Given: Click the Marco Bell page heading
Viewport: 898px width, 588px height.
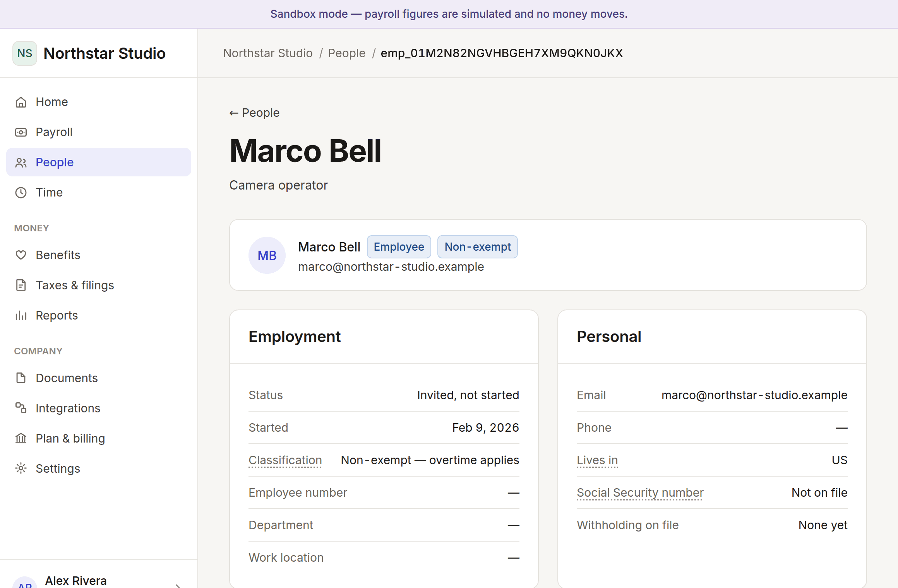Looking at the screenshot, I should coord(305,151).
